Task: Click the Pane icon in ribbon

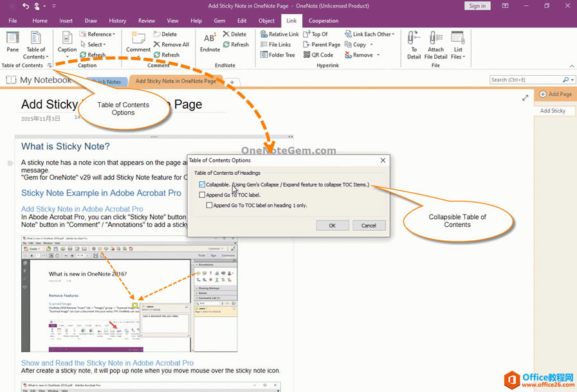Action: point(12,38)
